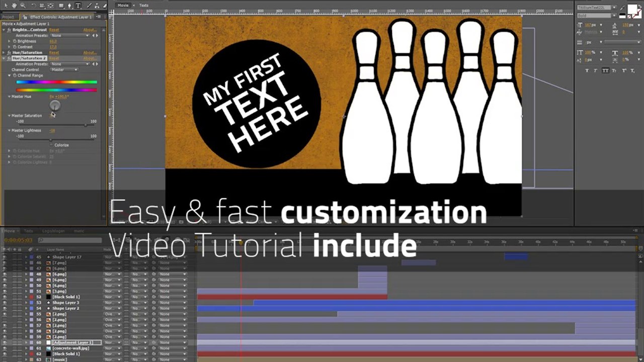Select the Rectangle shape tool
Screen dimensions: 644x362
click(61, 6)
